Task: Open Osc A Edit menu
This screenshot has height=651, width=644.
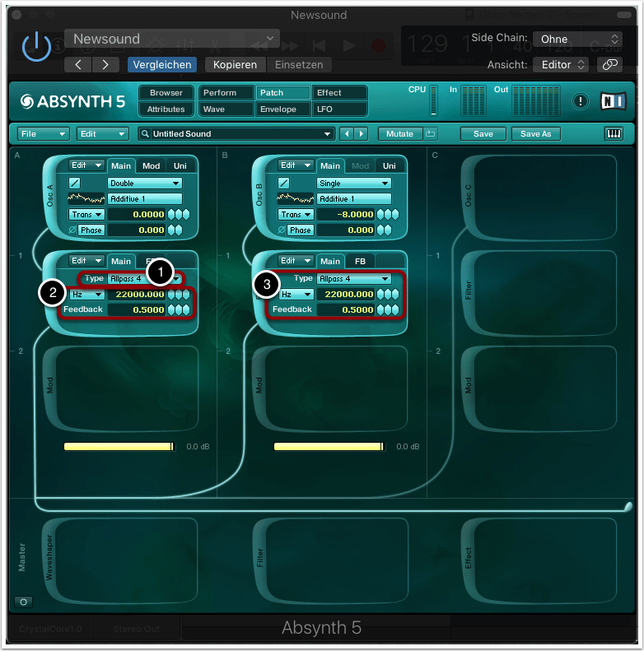Action: point(86,165)
